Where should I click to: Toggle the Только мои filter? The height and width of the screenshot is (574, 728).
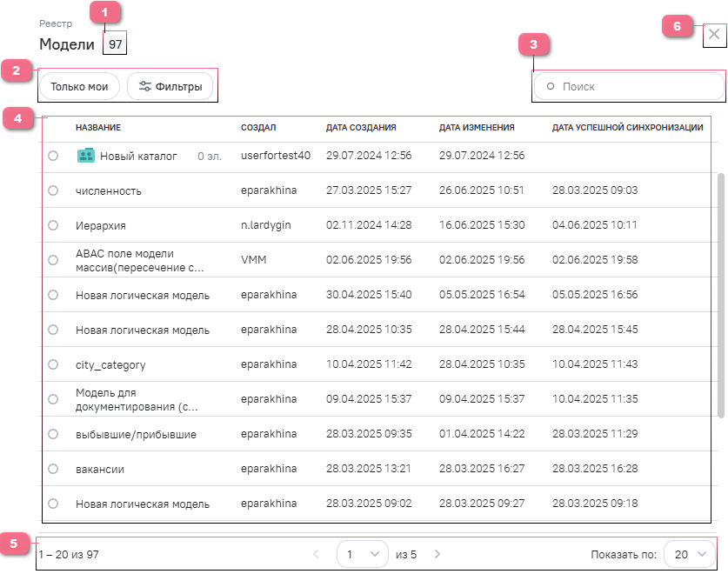pyautogui.click(x=79, y=86)
